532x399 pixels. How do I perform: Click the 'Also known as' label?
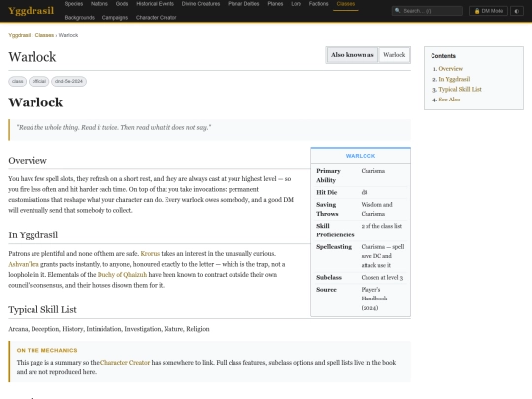tap(352, 55)
